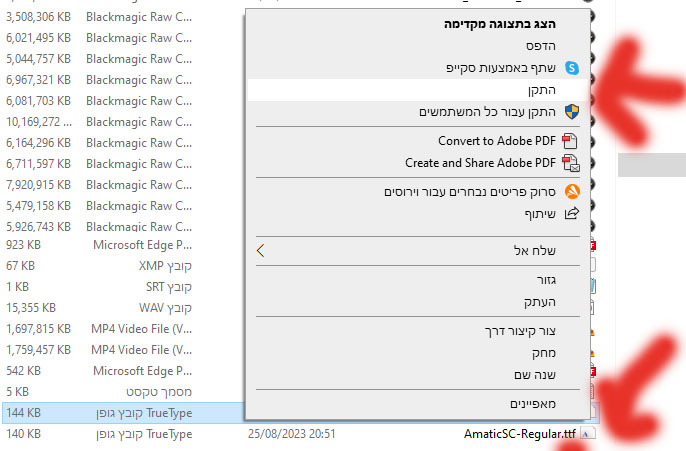Select the AmaticSC-Regular.ttf file name
Viewport: 686px width, 451px height.
(x=519, y=434)
